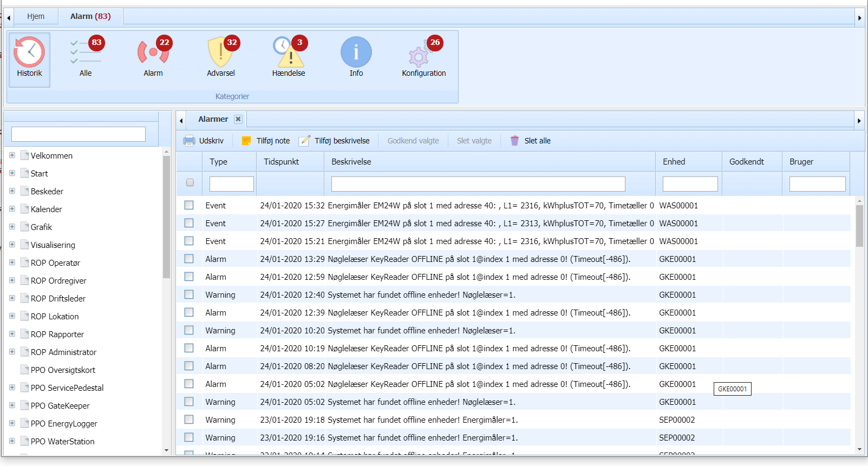Click the PPO Oversigtskort page icon

(x=24, y=370)
